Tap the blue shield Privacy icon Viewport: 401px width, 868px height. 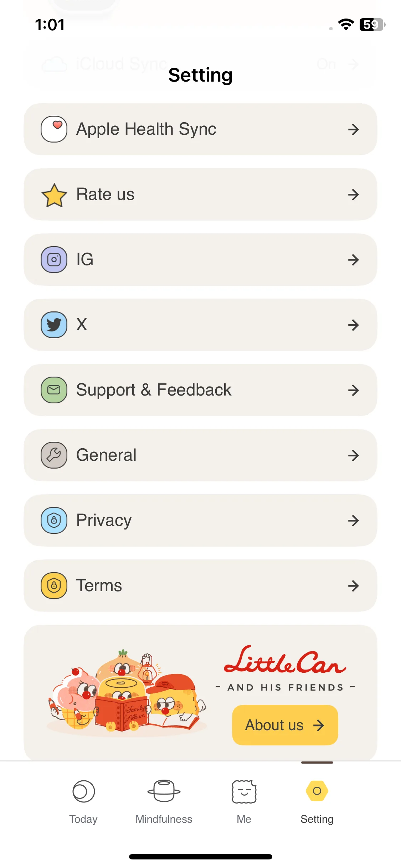coord(54,520)
